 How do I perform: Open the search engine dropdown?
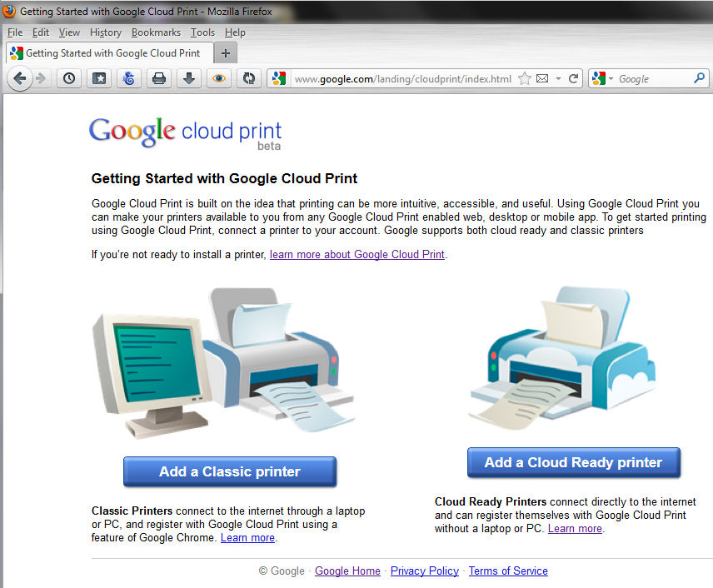[x=611, y=78]
